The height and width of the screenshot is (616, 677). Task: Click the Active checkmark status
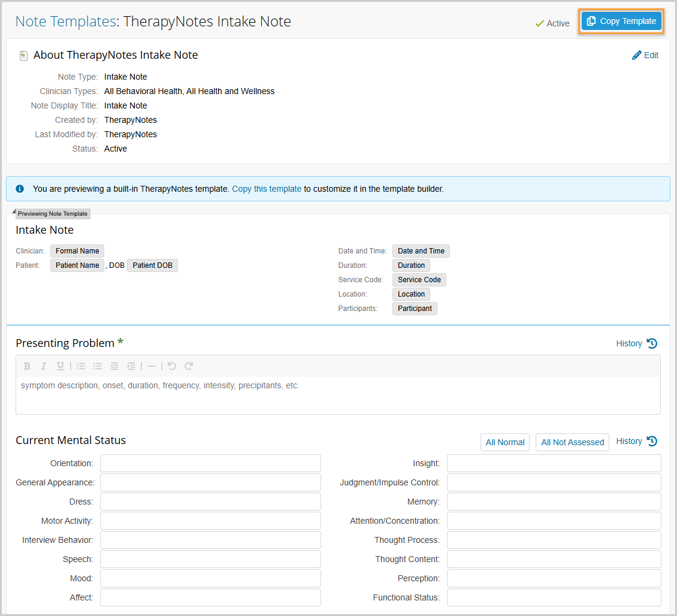[552, 23]
